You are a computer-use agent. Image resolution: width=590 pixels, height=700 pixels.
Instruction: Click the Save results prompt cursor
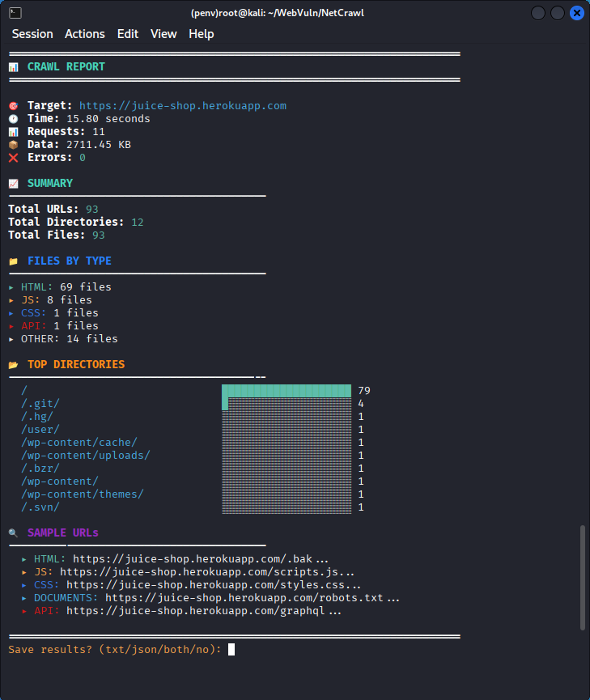(x=231, y=649)
